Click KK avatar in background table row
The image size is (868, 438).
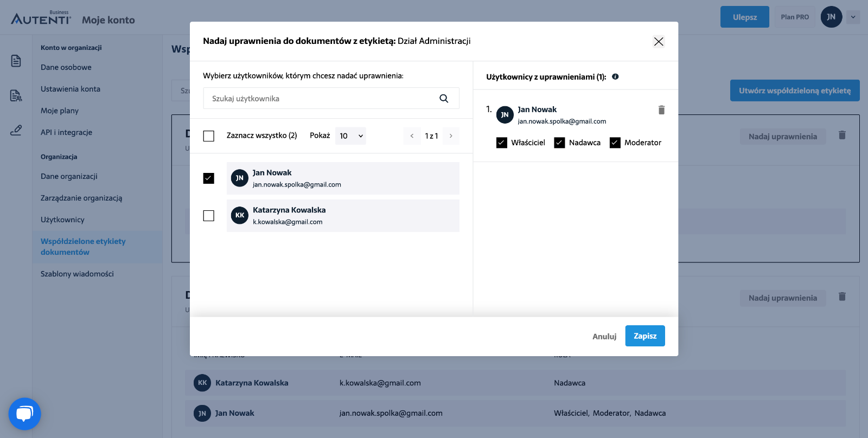pyautogui.click(x=202, y=383)
